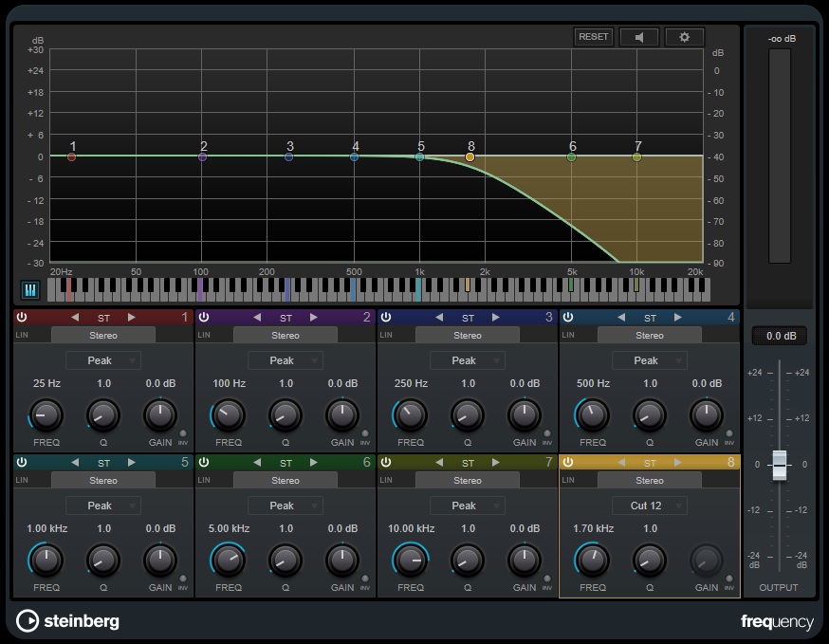This screenshot has height=644, width=829.
Task: Toggle band 1 power button
Action: [x=22, y=317]
